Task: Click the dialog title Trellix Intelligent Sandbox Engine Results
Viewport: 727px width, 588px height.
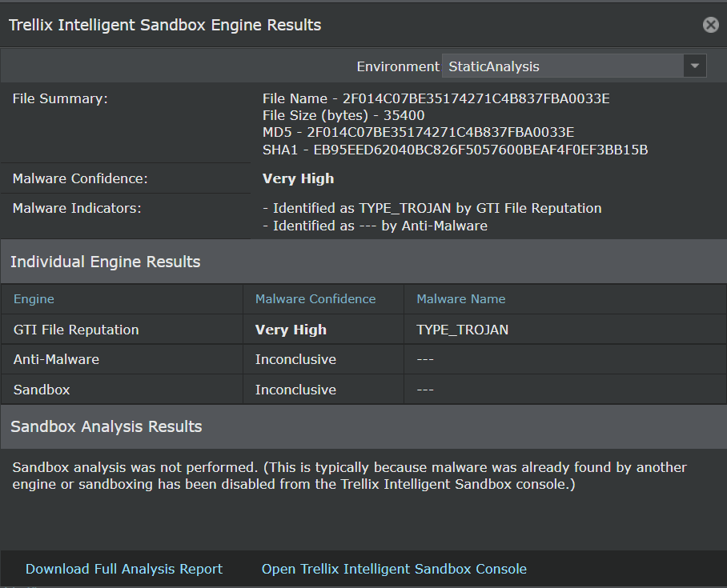Action: [165, 25]
